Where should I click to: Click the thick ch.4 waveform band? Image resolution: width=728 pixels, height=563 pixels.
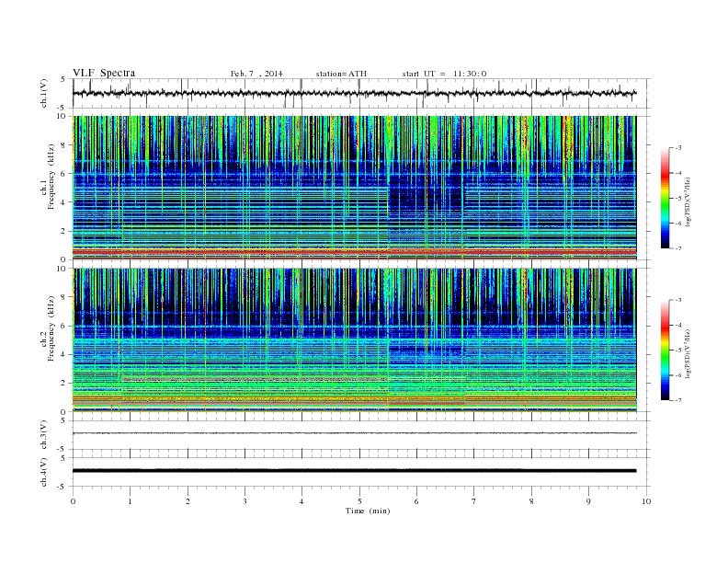354,471
